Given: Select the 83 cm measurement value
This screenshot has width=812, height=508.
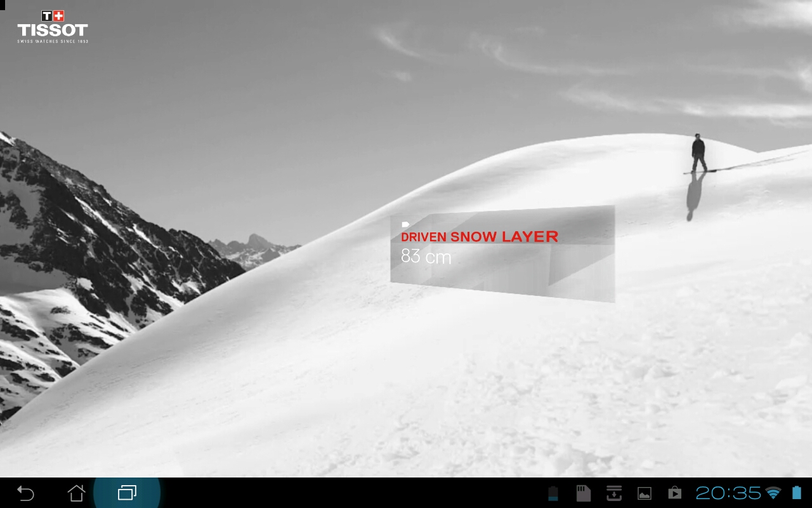Looking at the screenshot, I should [426, 257].
